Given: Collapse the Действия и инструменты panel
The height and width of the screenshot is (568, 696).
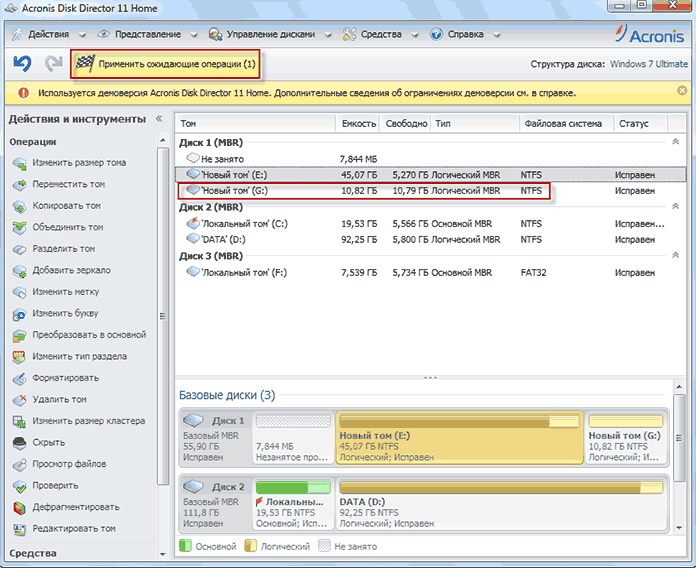Looking at the screenshot, I should (159, 118).
